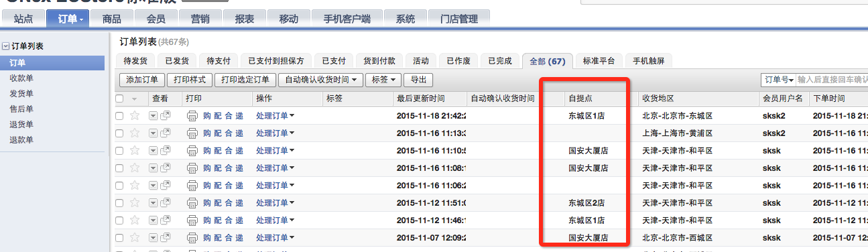Click the 添加订单 button

click(142, 80)
